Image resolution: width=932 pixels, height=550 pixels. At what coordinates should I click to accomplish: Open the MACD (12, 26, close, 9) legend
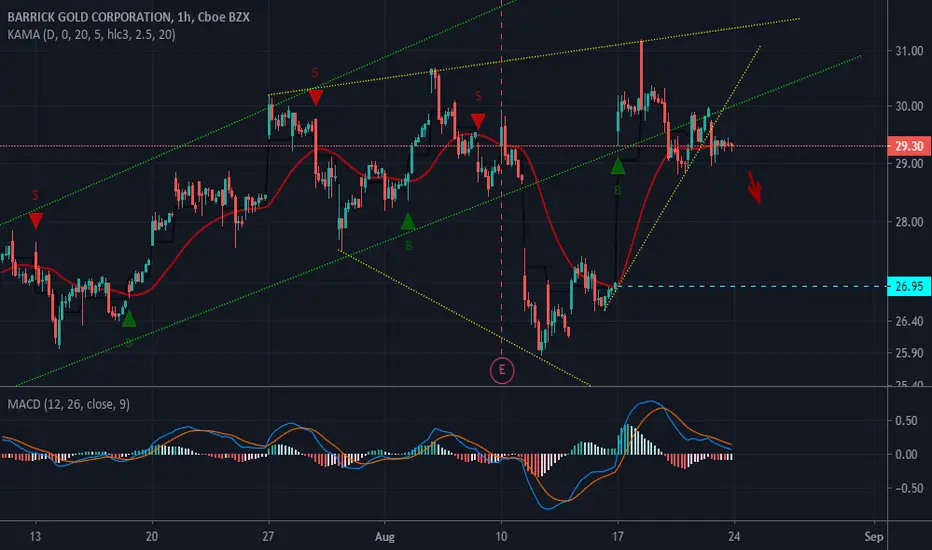point(68,404)
